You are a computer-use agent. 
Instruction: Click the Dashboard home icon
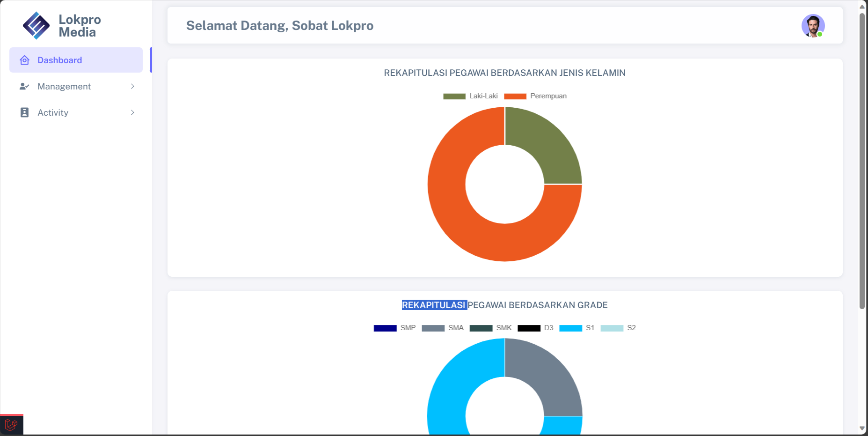tap(25, 60)
